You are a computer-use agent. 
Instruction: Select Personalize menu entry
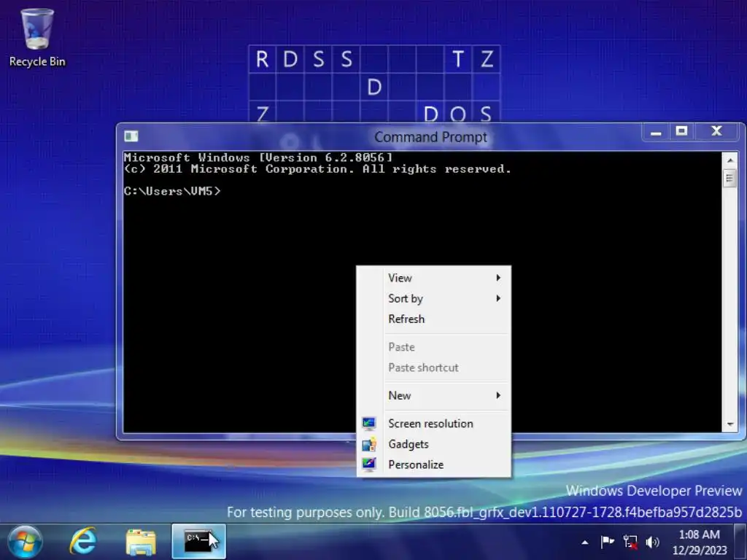pyautogui.click(x=433, y=464)
